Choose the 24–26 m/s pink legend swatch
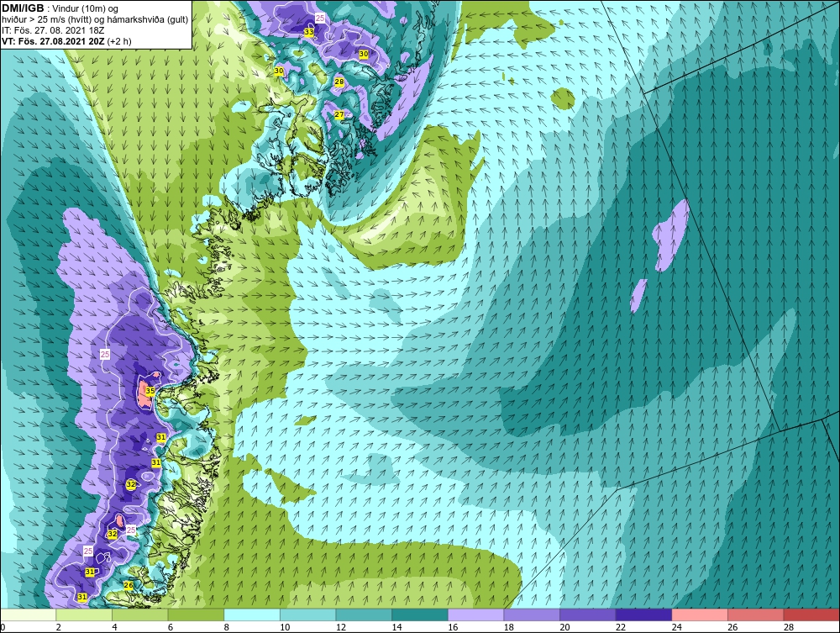Image resolution: width=840 pixels, height=633 pixels. click(x=700, y=615)
